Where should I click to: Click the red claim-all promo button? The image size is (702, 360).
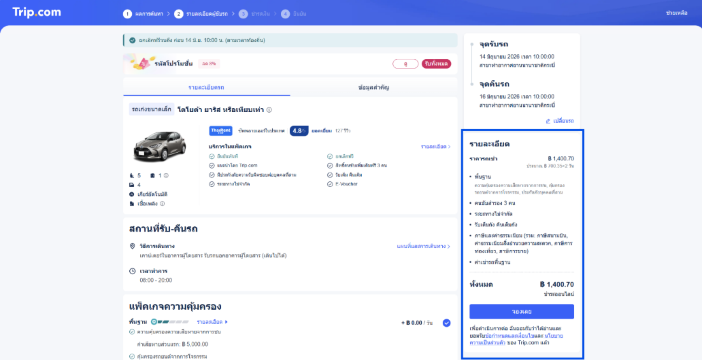tap(436, 64)
